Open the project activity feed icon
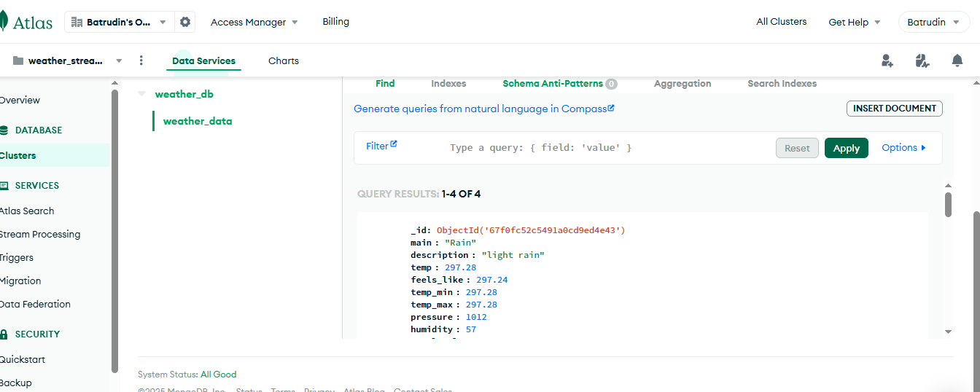This screenshot has height=392, width=980. click(922, 61)
